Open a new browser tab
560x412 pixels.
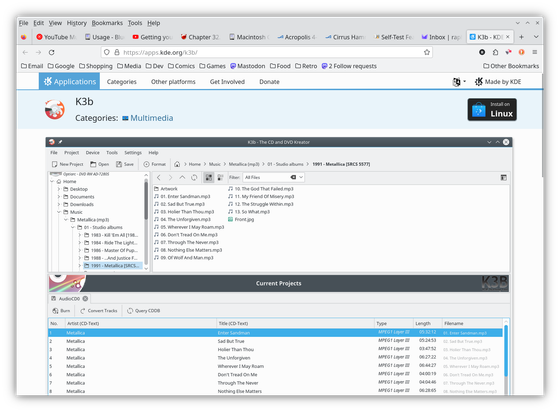521,37
